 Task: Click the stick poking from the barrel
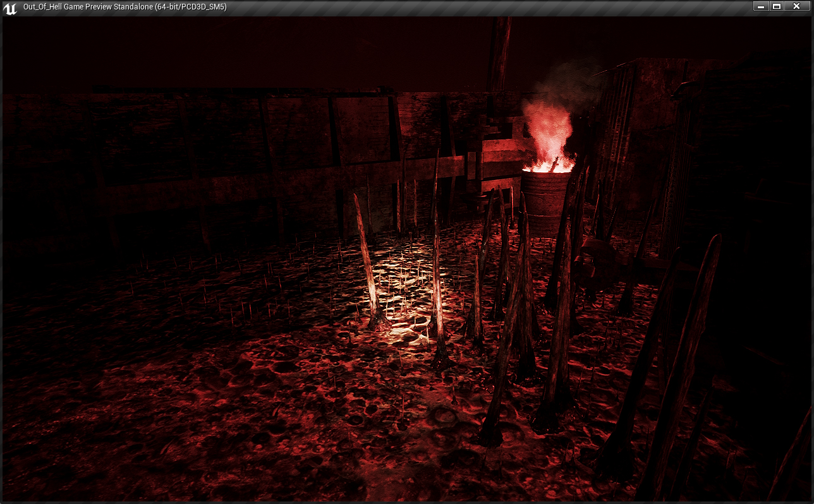[554, 164]
